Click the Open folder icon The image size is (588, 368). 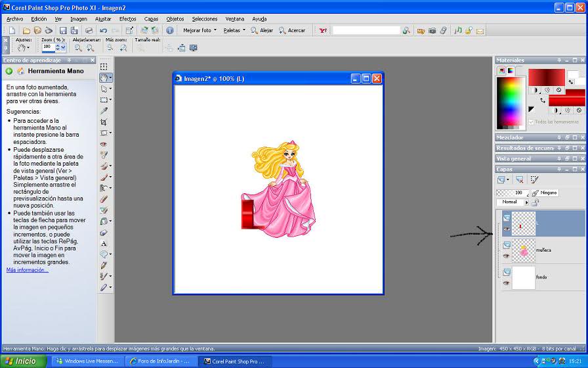[26, 30]
